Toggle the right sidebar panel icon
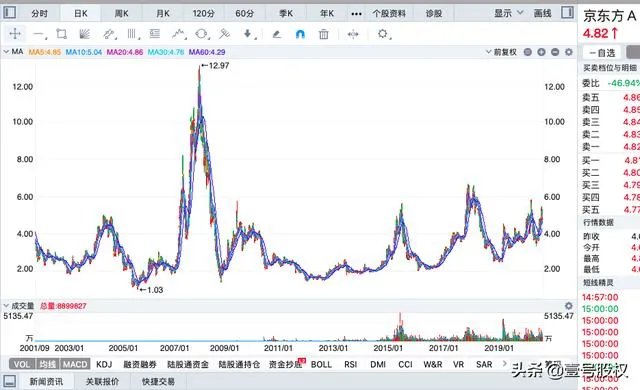Image resolution: width=640 pixels, height=390 pixels. coord(567,13)
